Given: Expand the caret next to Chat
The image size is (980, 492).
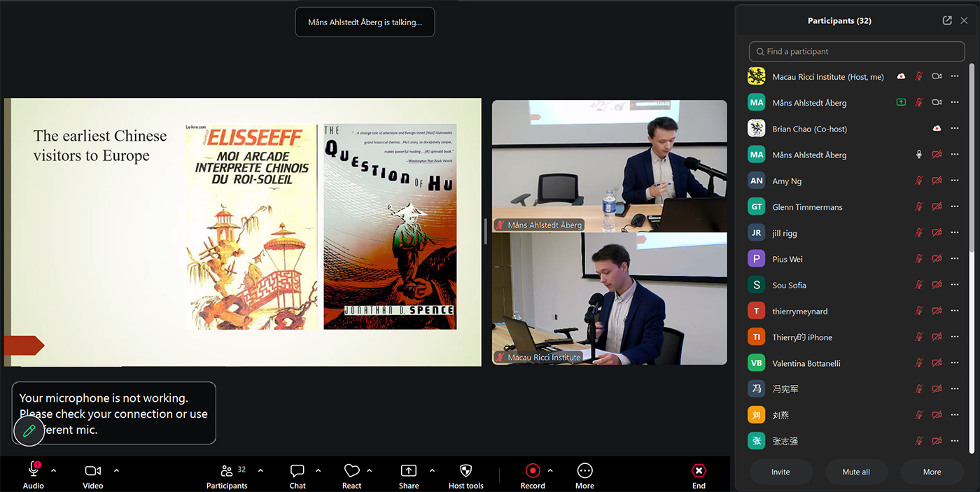Looking at the screenshot, I should pyautogui.click(x=318, y=470).
